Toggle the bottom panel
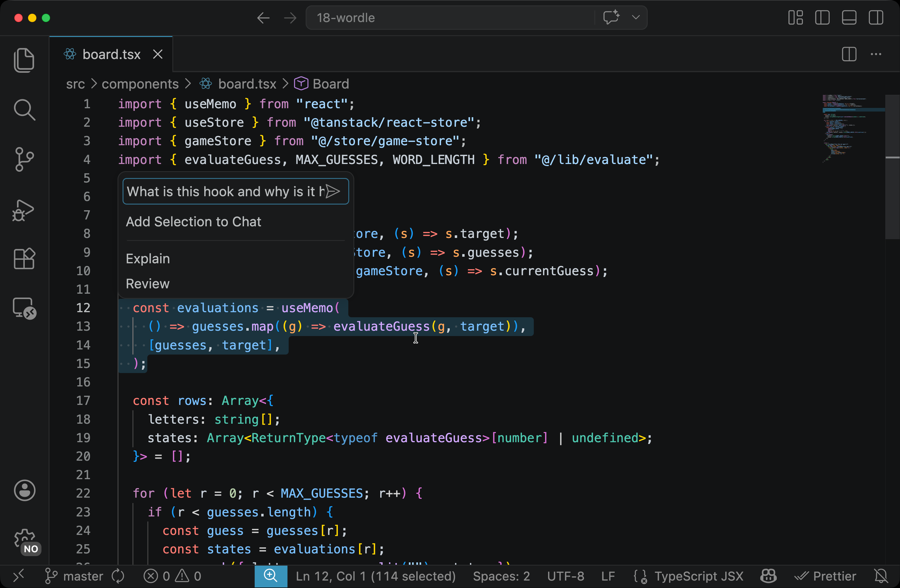The width and height of the screenshot is (900, 588). click(849, 18)
